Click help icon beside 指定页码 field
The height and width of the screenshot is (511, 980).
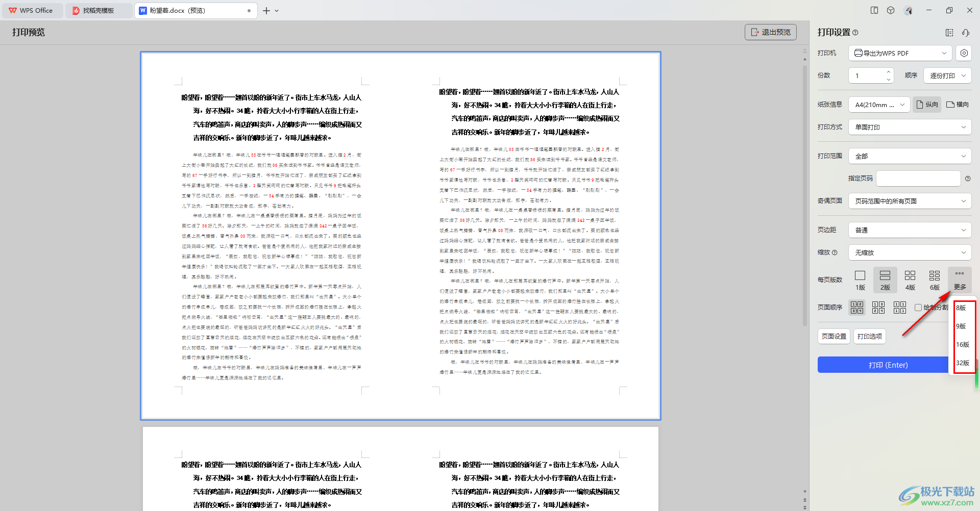coord(968,178)
